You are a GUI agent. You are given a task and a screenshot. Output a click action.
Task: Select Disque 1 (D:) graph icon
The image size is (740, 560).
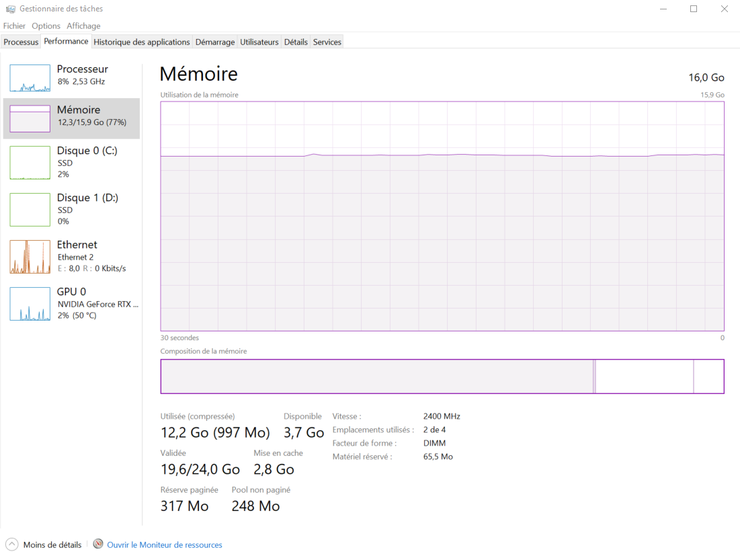[x=30, y=210]
